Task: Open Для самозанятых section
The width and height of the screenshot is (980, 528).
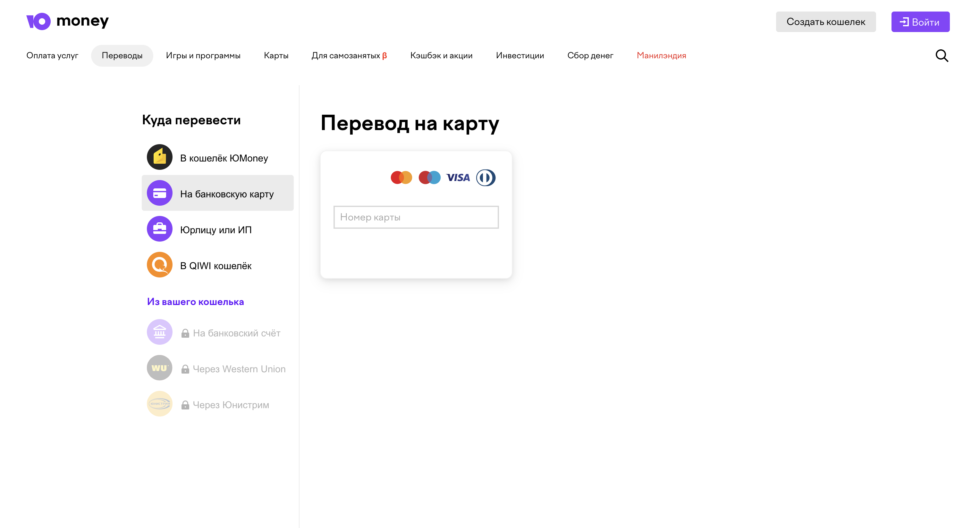Action: [349, 55]
